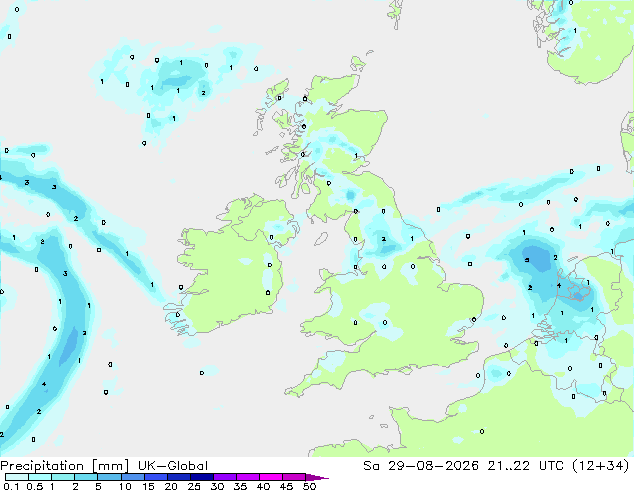Click the legend scale value 10
The height and width of the screenshot is (490, 634).
pyautogui.click(x=125, y=486)
